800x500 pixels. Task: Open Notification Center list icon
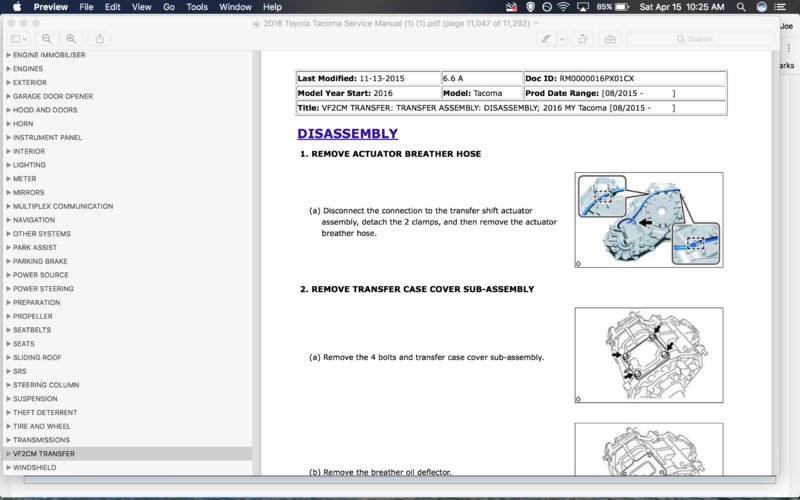(x=780, y=7)
